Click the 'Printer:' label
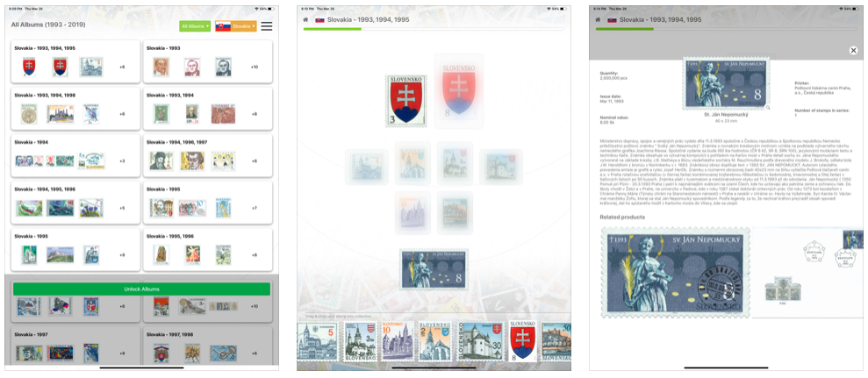The height and width of the screenshot is (378, 868). (801, 83)
